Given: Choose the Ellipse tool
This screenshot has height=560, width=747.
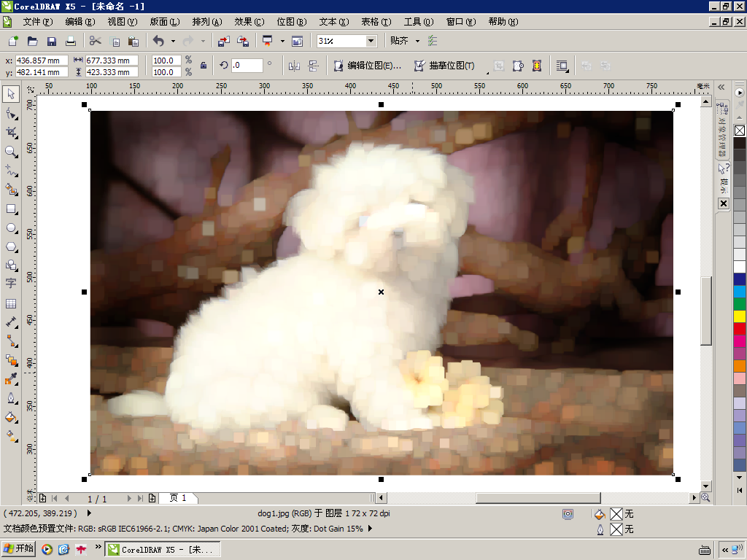Looking at the screenshot, I should 11,227.
